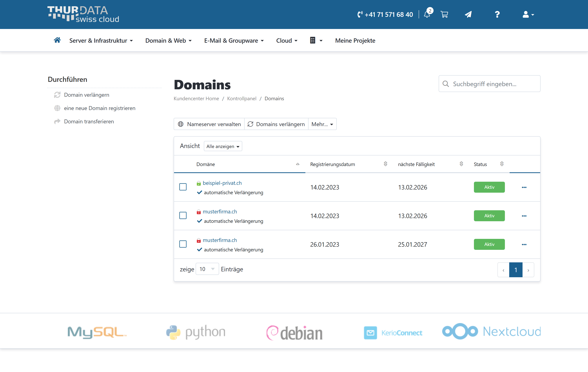Expand Server & Infrastruktur menu
The width and height of the screenshot is (588, 372).
pyautogui.click(x=101, y=41)
